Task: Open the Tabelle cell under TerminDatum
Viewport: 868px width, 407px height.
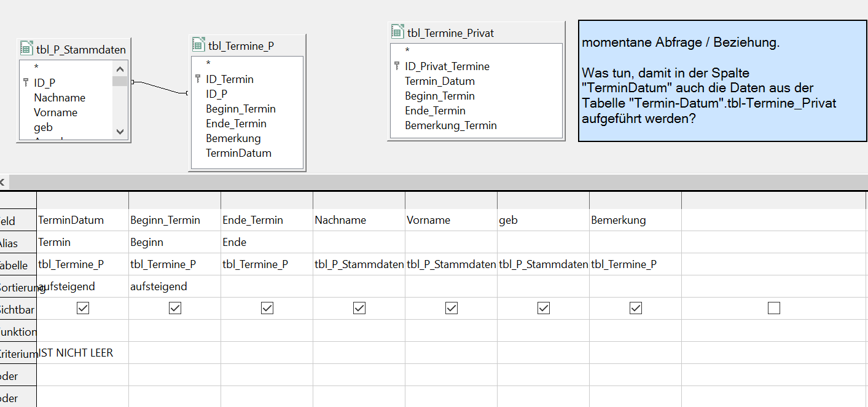Action: click(x=83, y=264)
